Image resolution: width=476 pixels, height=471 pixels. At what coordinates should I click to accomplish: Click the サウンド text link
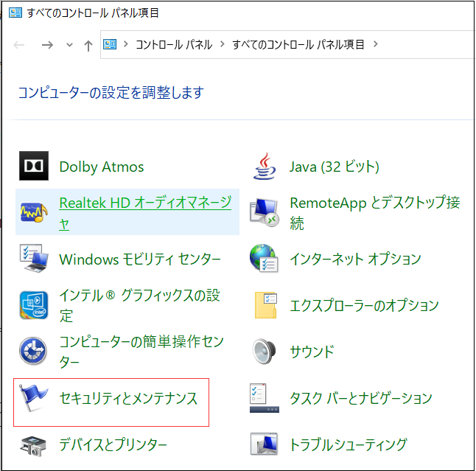[312, 352]
